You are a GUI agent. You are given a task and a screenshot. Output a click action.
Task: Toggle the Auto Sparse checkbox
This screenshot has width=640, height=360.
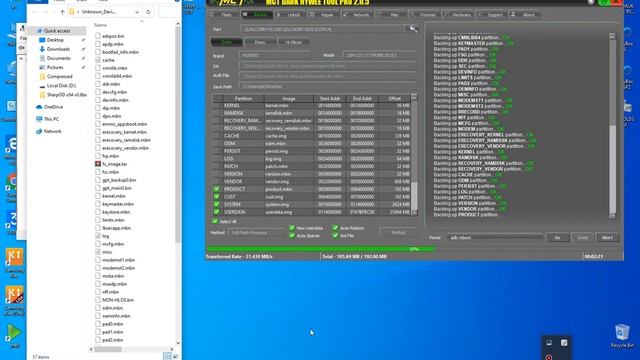pos(292,236)
